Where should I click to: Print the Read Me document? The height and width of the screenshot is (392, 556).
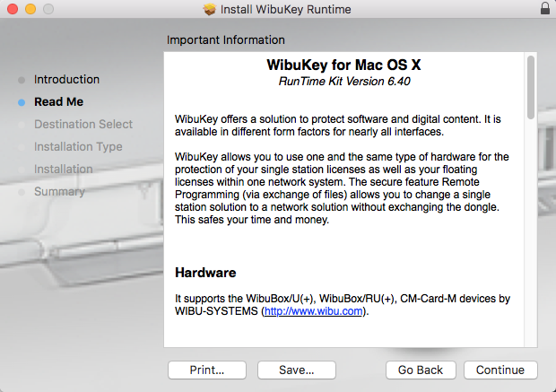(x=207, y=370)
